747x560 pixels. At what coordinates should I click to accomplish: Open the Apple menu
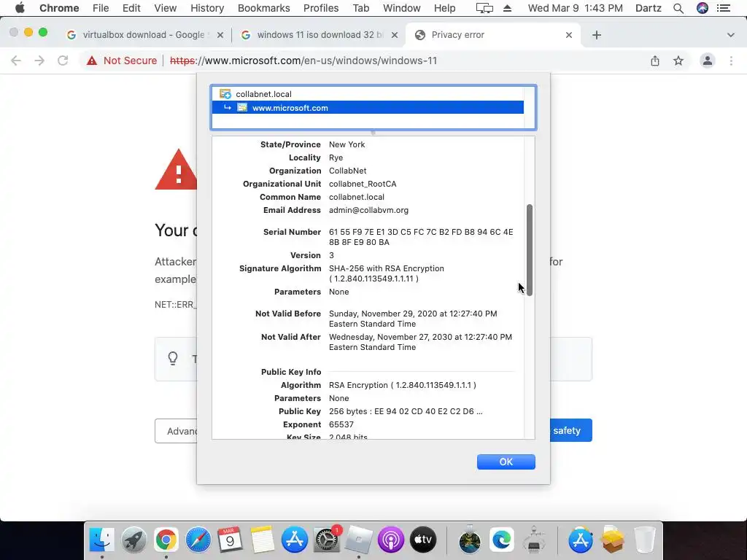coord(20,8)
